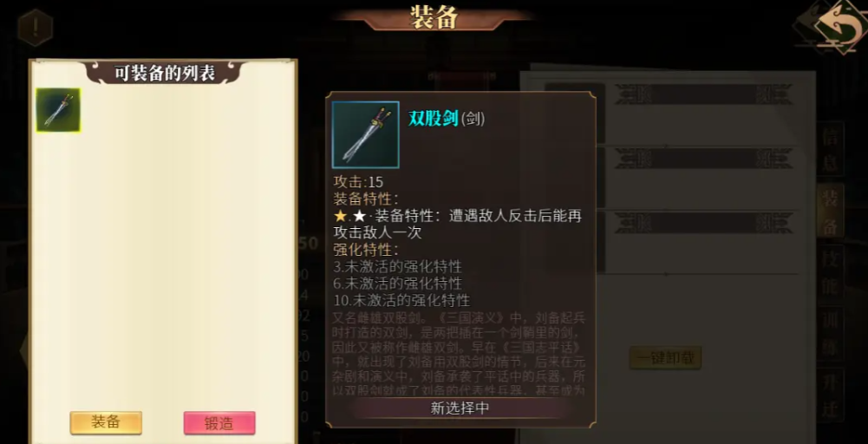Click the yellow 装备 equip button
The image size is (868, 444).
pyautogui.click(x=106, y=423)
